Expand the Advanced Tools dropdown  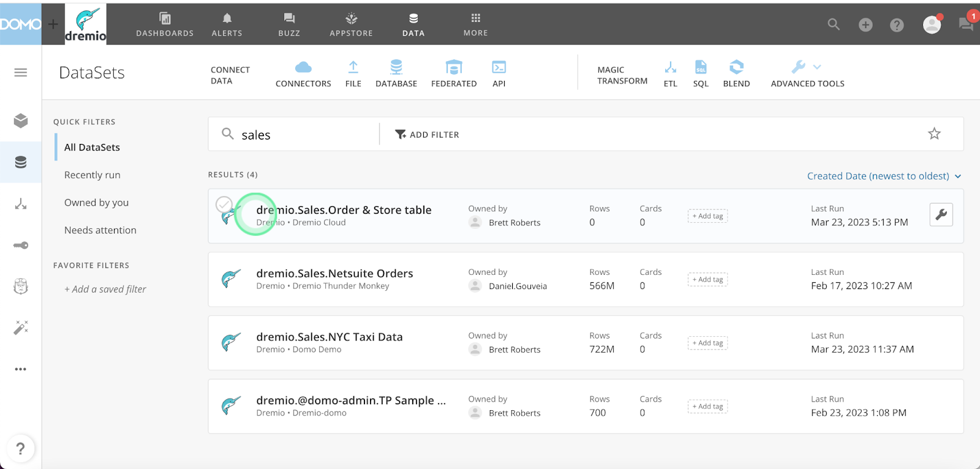pos(807,74)
